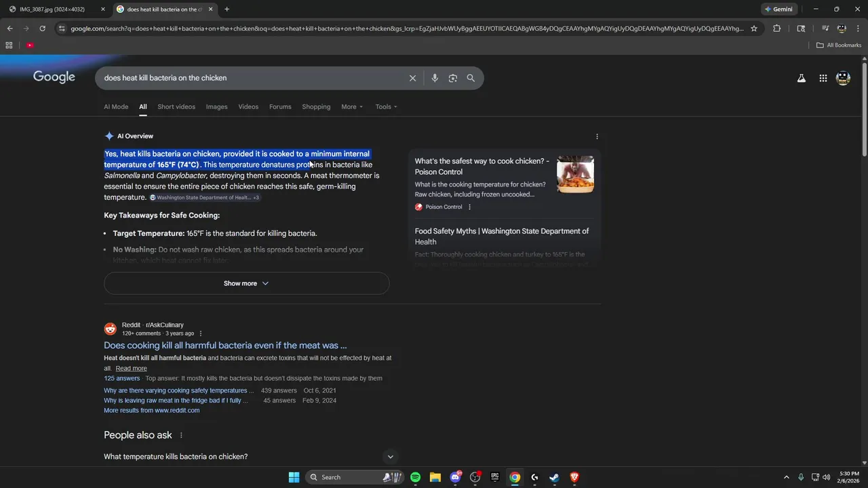Image resolution: width=868 pixels, height=488 pixels.
Task: Switch to Videos results
Action: point(248,106)
